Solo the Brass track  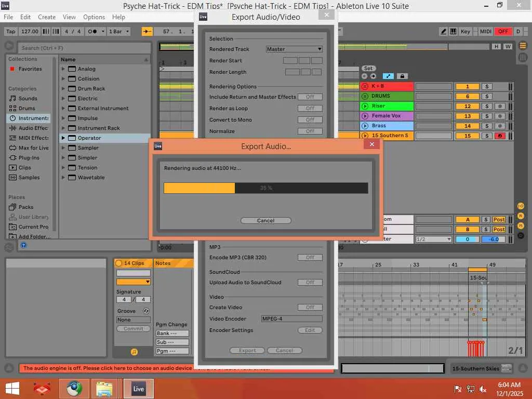click(x=487, y=126)
